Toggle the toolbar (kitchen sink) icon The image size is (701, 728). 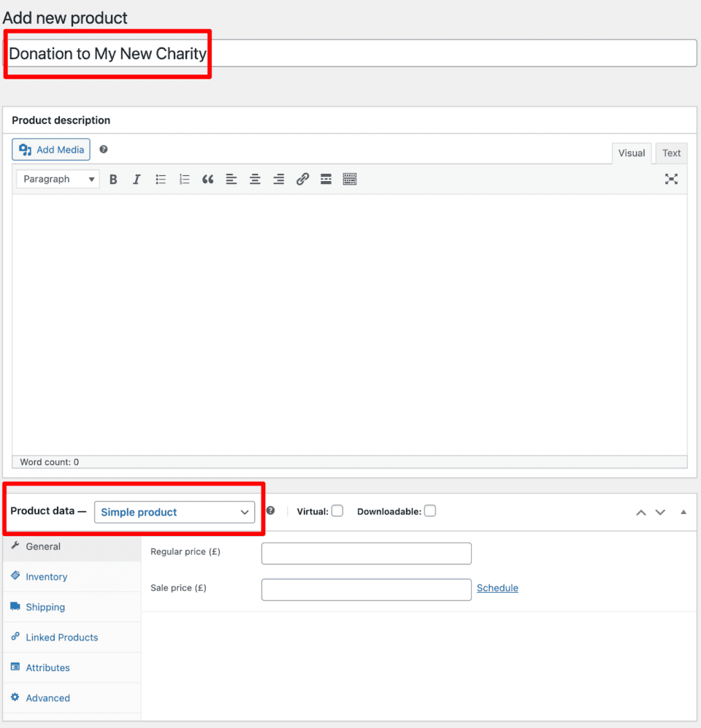coord(350,180)
